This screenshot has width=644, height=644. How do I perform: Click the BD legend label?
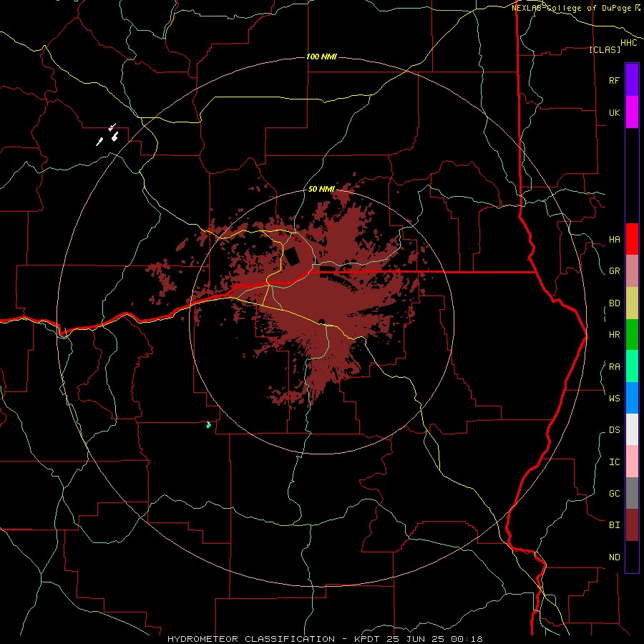point(614,303)
